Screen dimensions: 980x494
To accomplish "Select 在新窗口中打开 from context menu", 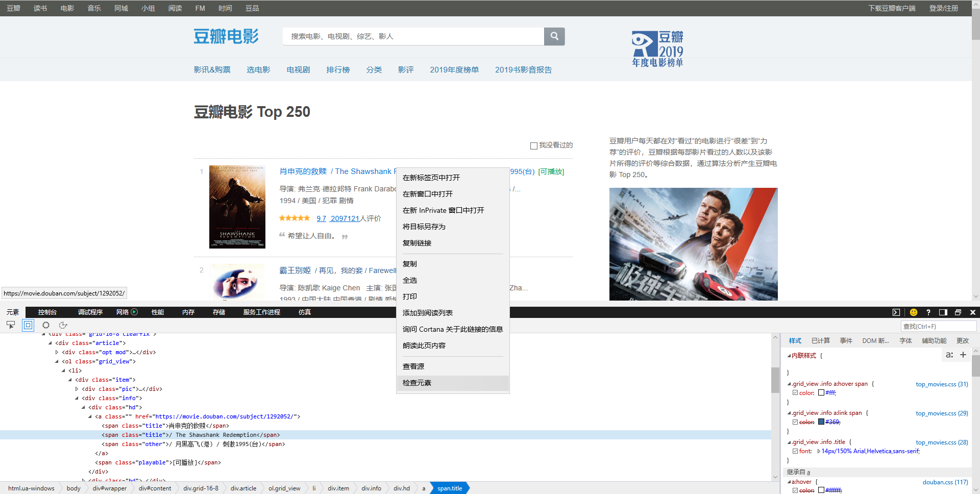I will [x=453, y=194].
